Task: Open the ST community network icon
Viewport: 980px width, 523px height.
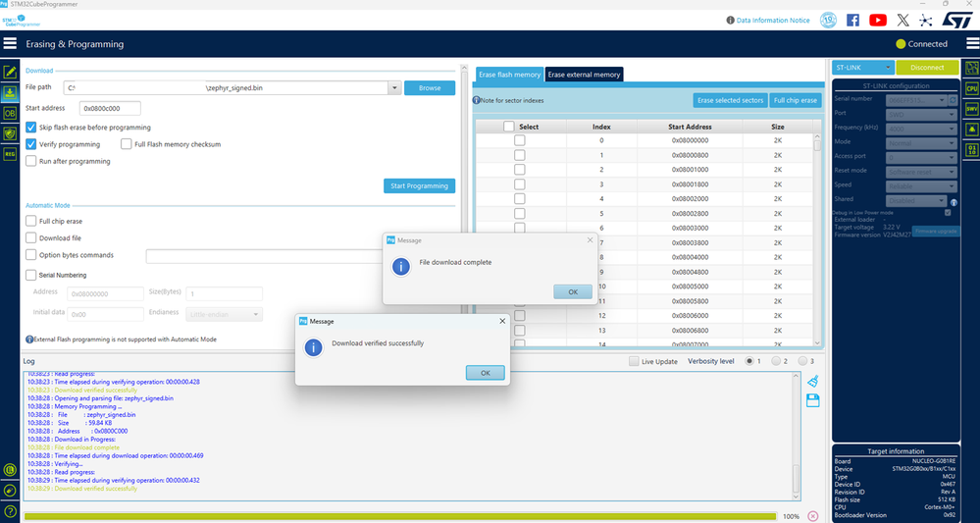Action: [926, 20]
